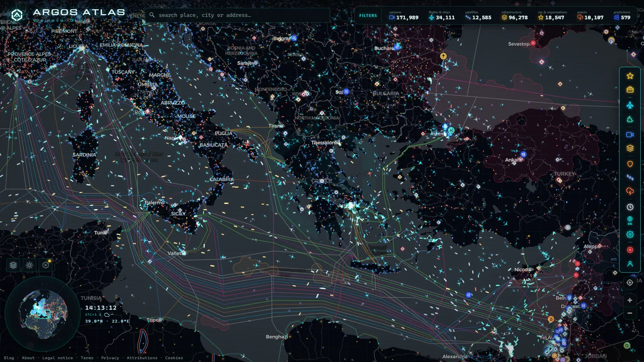Open the Terms link
Screen dimensions: 644x362
tap(87, 358)
